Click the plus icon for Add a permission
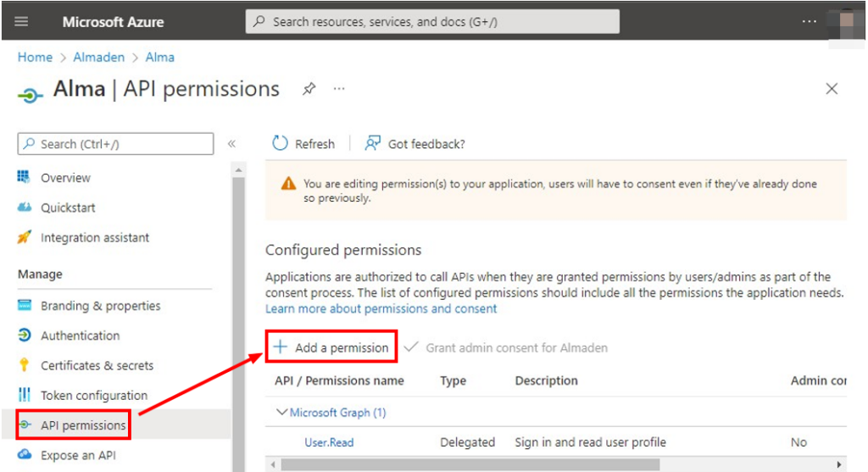This screenshot has height=472, width=868. (x=280, y=347)
